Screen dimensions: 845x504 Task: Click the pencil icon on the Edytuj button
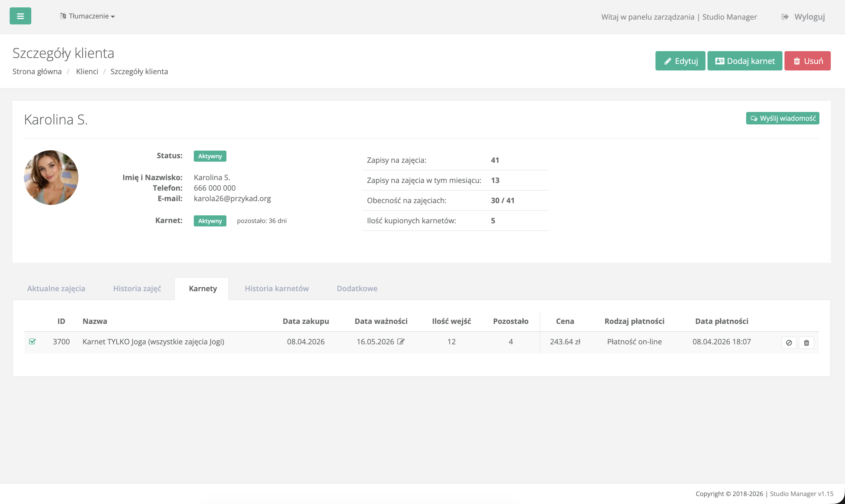pyautogui.click(x=668, y=61)
